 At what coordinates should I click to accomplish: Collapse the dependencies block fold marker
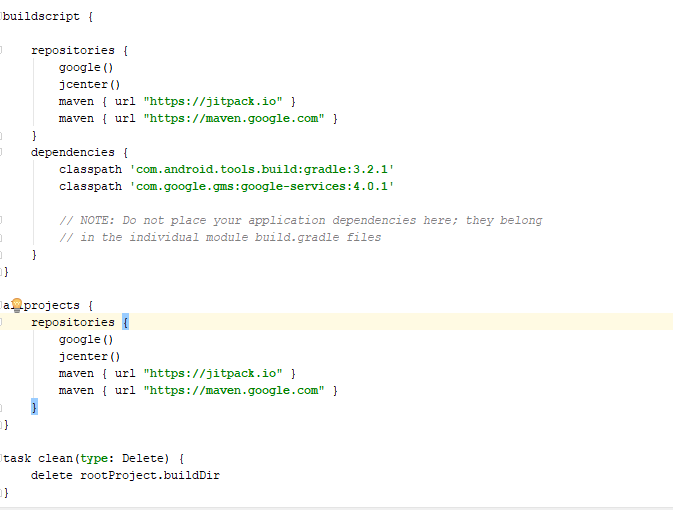coord(1,152)
